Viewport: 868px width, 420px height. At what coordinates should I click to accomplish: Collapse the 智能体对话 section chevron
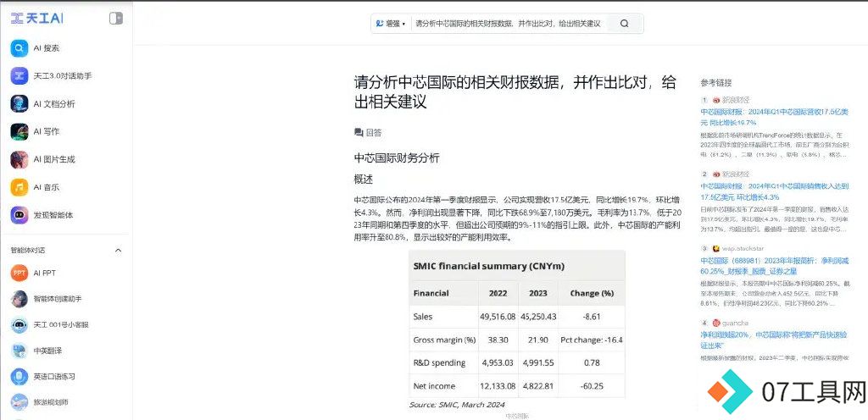pos(118,251)
